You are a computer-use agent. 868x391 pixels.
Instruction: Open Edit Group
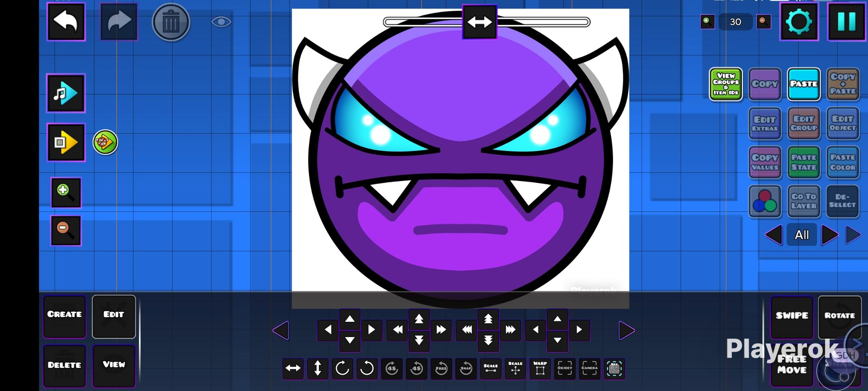[x=804, y=124]
